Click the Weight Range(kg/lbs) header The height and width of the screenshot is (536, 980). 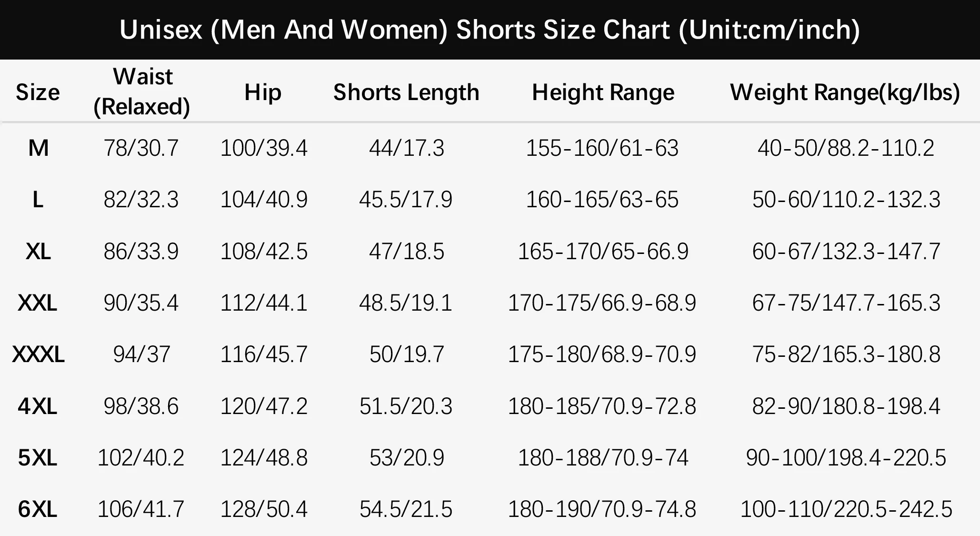click(x=845, y=92)
